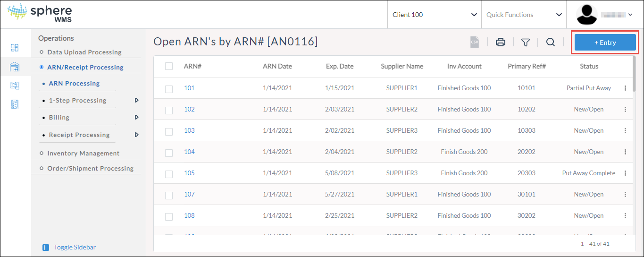The image size is (644, 257).
Task: Check the box for ARN 107
Action: pyautogui.click(x=169, y=195)
